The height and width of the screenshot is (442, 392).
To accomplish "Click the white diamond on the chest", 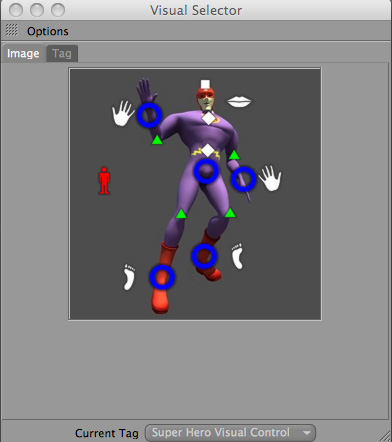I will tap(209, 118).
